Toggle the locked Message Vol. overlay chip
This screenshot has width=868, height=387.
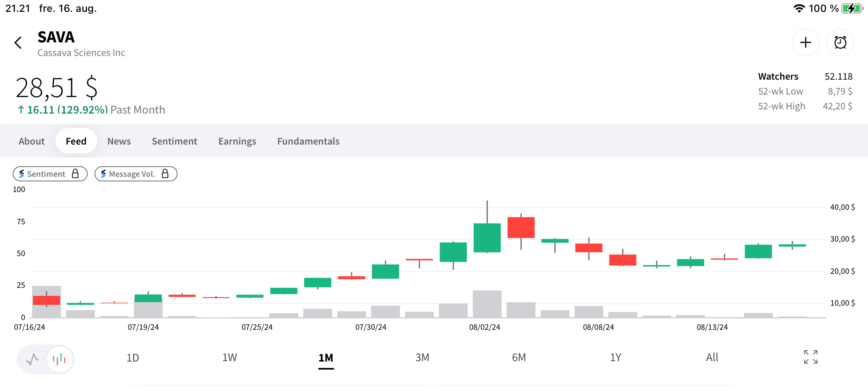tap(136, 174)
